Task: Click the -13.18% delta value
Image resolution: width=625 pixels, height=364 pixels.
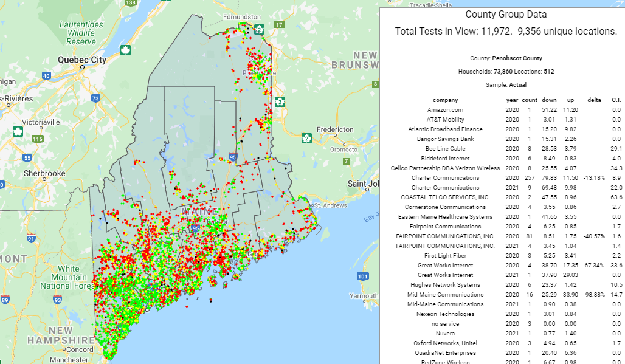Action: tap(594, 178)
